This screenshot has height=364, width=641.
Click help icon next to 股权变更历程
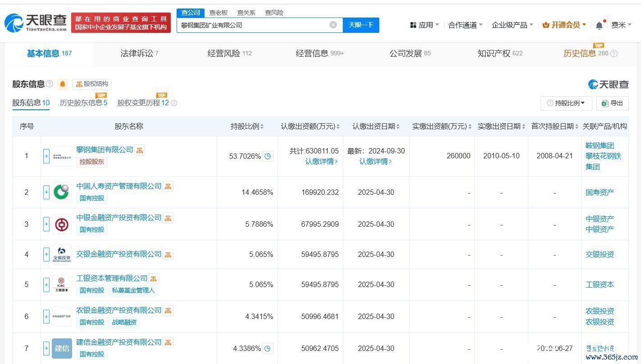click(174, 103)
